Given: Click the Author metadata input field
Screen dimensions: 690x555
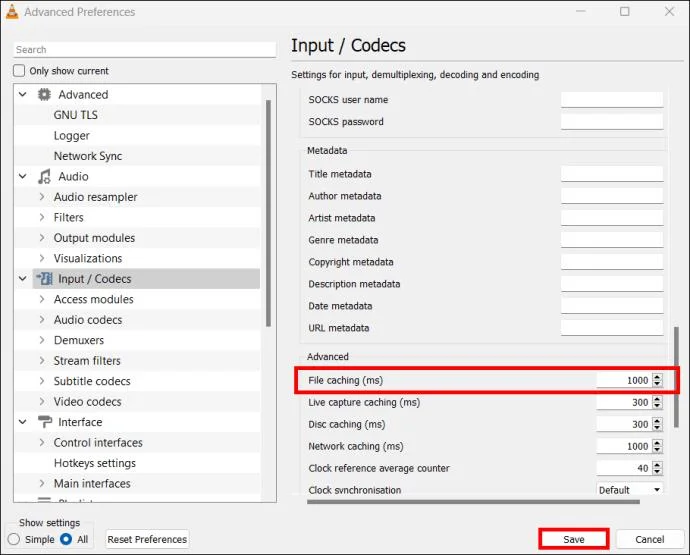Looking at the screenshot, I should (612, 196).
